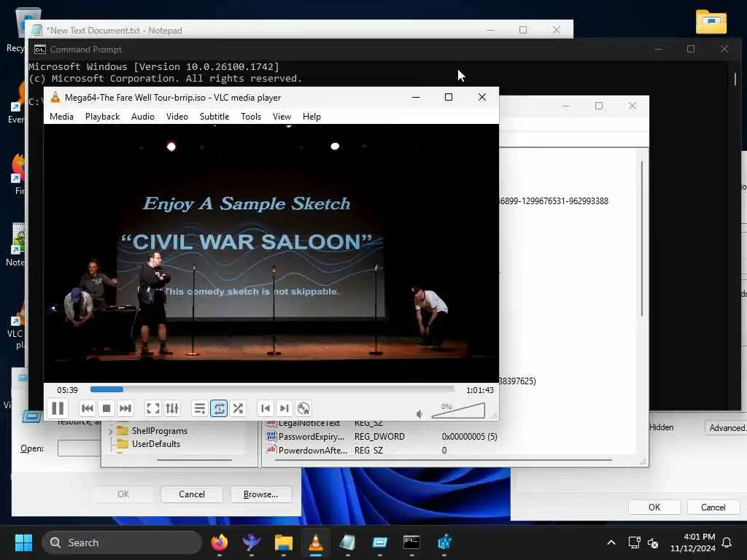
Task: Open Registry Editor taskbar icon
Action: [x=444, y=542]
